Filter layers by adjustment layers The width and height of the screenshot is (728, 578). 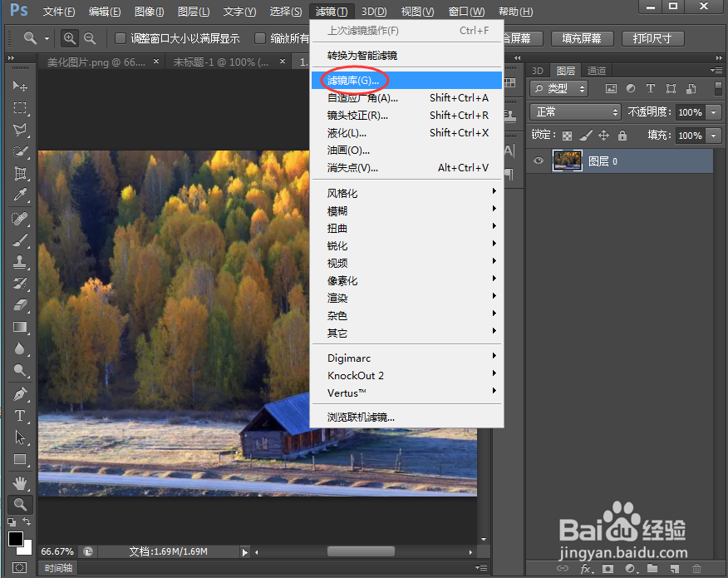click(x=631, y=88)
